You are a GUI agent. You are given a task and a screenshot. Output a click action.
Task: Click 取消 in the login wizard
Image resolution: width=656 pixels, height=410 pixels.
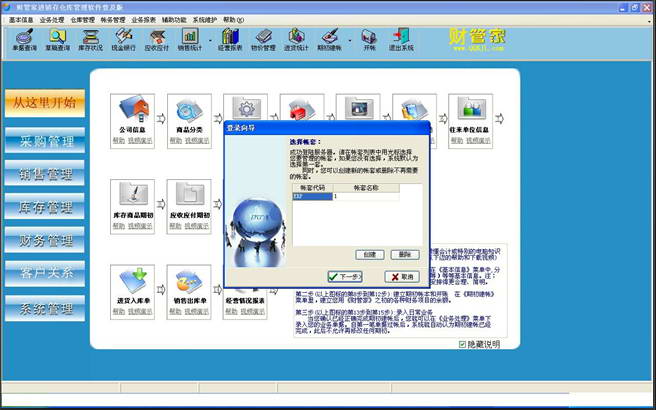click(x=402, y=277)
